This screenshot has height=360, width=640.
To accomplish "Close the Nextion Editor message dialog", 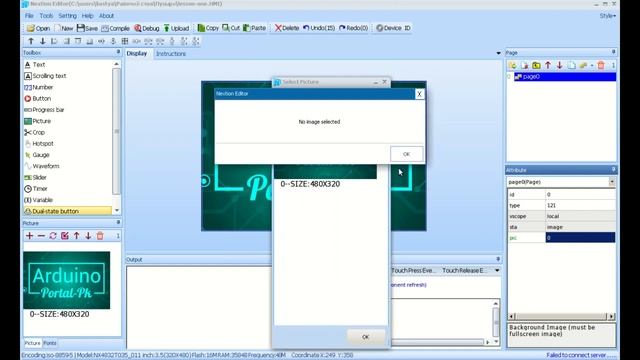I will 419,94.
